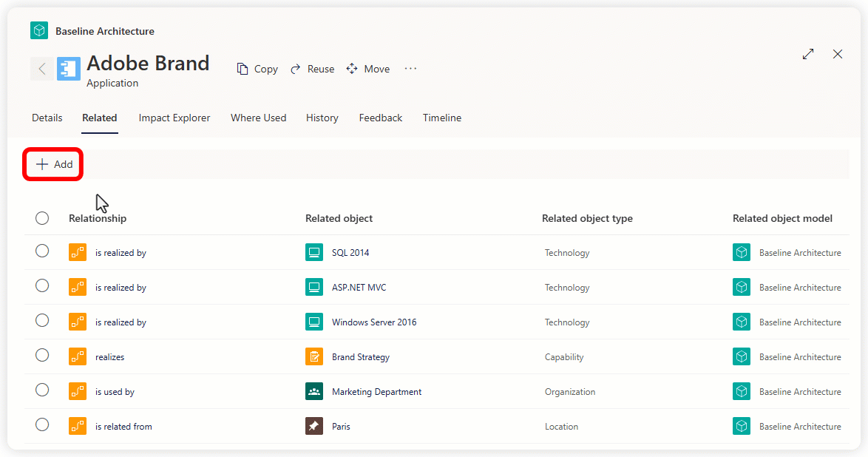Screen dimensions: 868x457
Task: Select the SQL 2014 row checkbox
Action: point(42,251)
